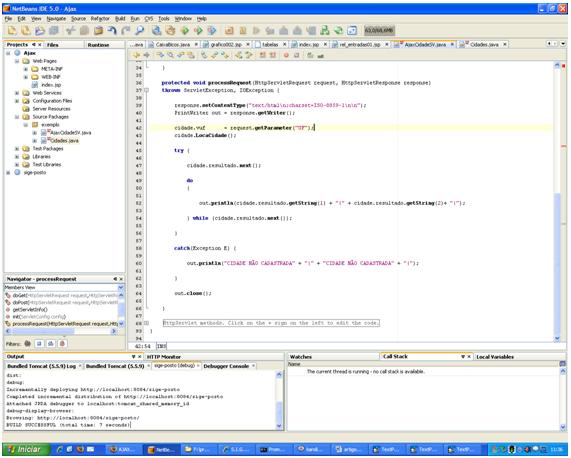Image resolution: width=571 pixels, height=458 pixels.
Task: Open the Cidades.java editor tab
Action: point(484,44)
